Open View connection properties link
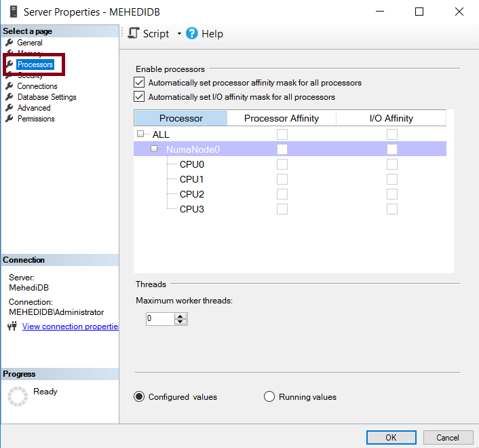Viewport: 479px width, 448px height. pos(71,326)
